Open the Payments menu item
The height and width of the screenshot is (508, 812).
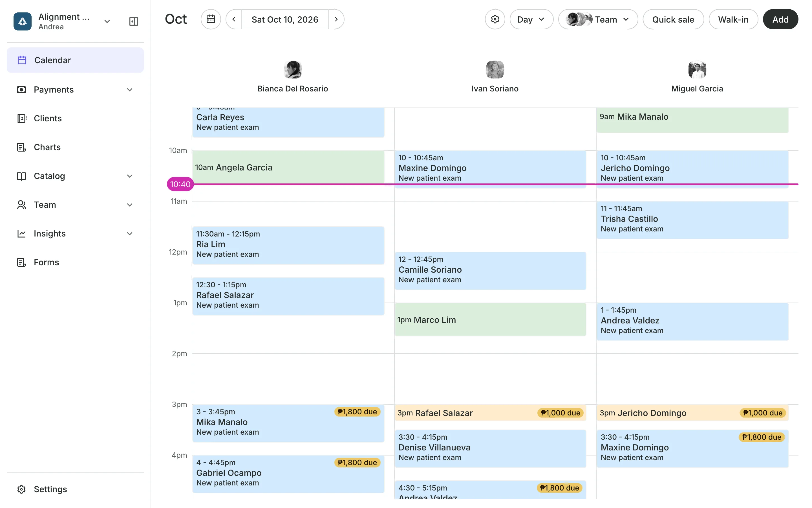[75, 90]
